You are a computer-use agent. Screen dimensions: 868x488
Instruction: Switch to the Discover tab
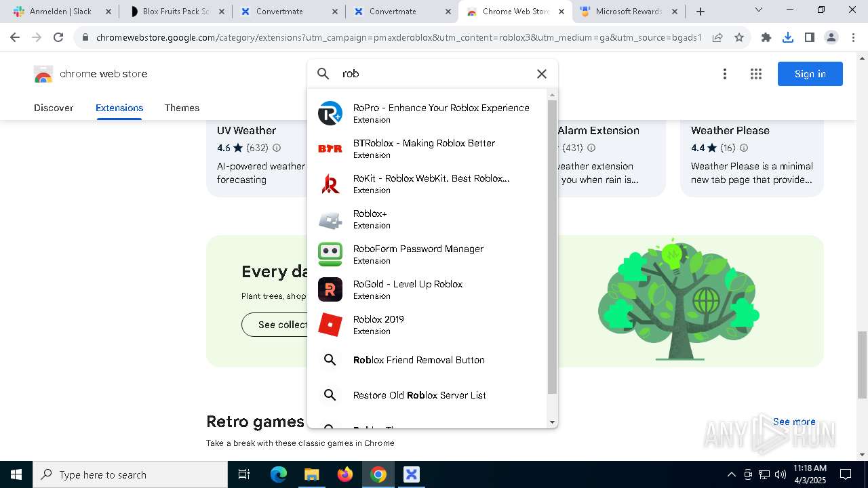[54, 108]
